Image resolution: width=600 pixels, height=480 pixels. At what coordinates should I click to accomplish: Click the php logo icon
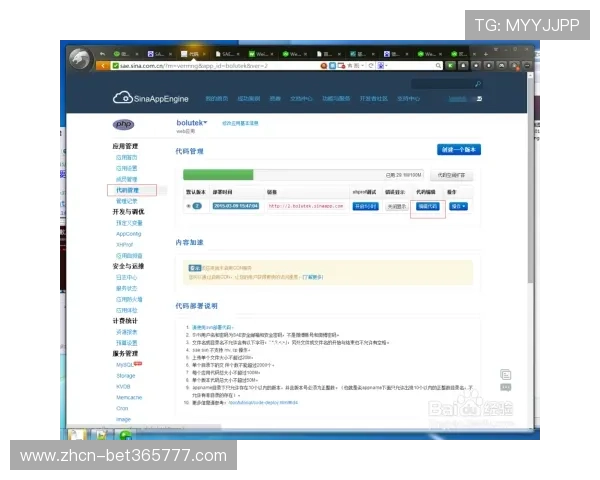pyautogui.click(x=123, y=124)
